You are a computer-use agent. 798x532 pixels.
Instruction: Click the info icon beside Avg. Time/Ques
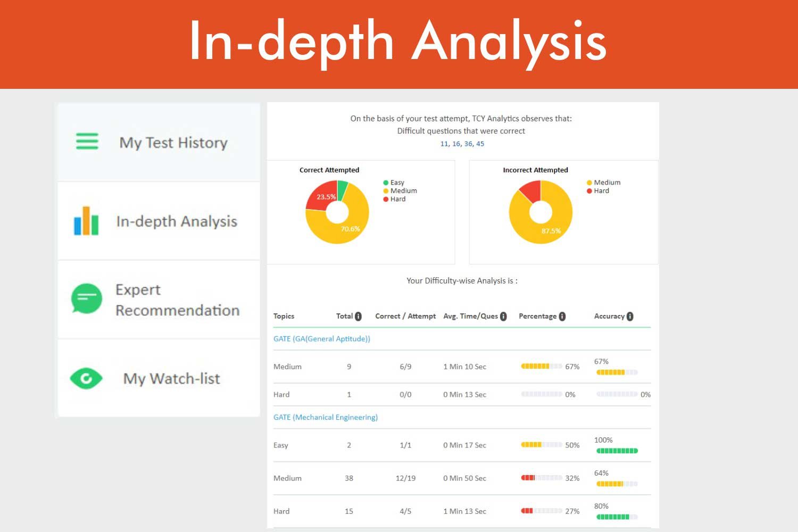pyautogui.click(x=503, y=317)
